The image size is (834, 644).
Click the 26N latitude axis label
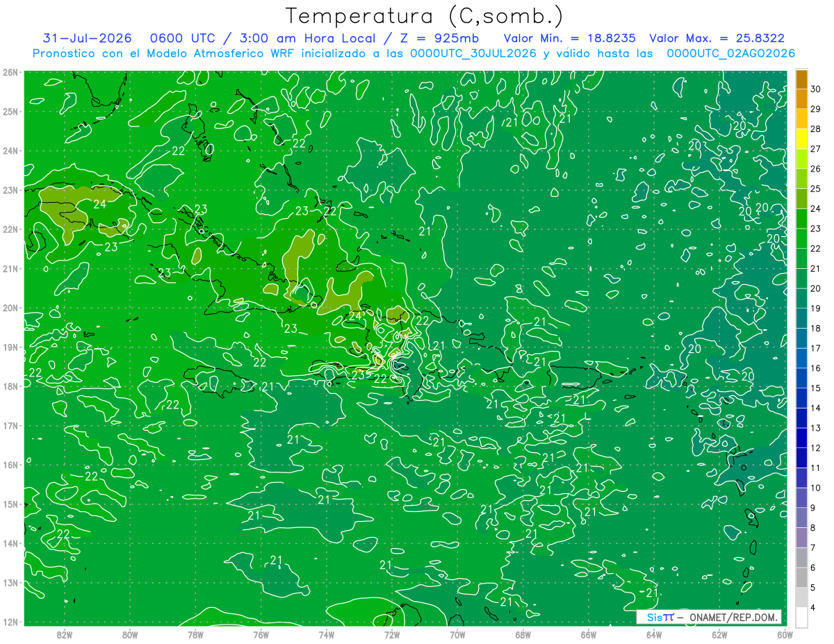pos(10,72)
